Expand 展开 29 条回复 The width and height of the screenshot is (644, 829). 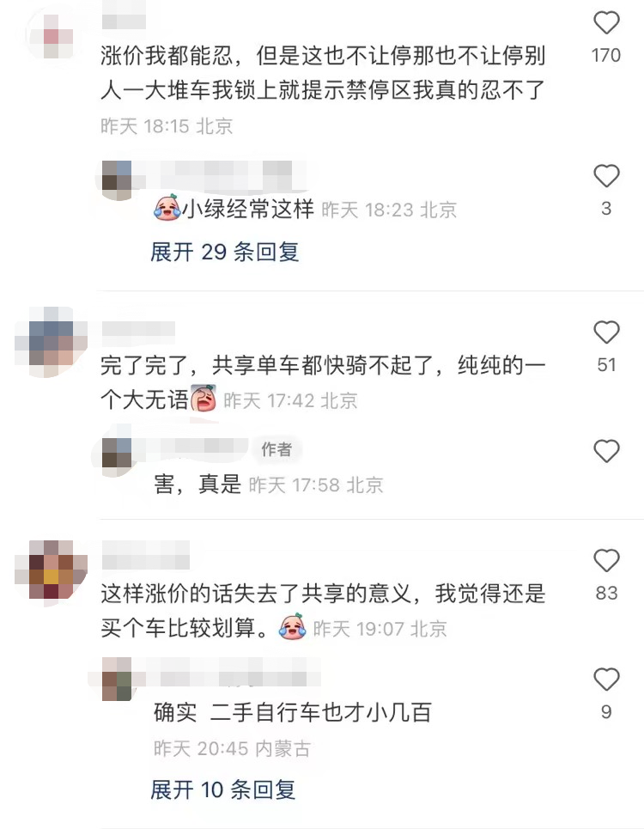point(224,252)
